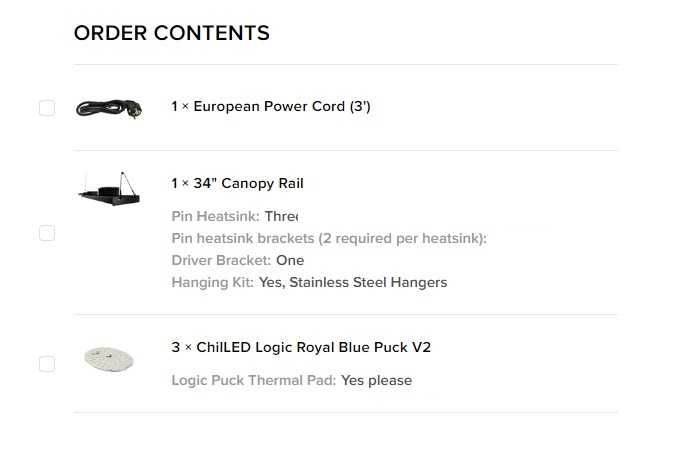The image size is (684, 460).
Task: Click the "3 ×" quantity for the puck
Action: (x=181, y=347)
